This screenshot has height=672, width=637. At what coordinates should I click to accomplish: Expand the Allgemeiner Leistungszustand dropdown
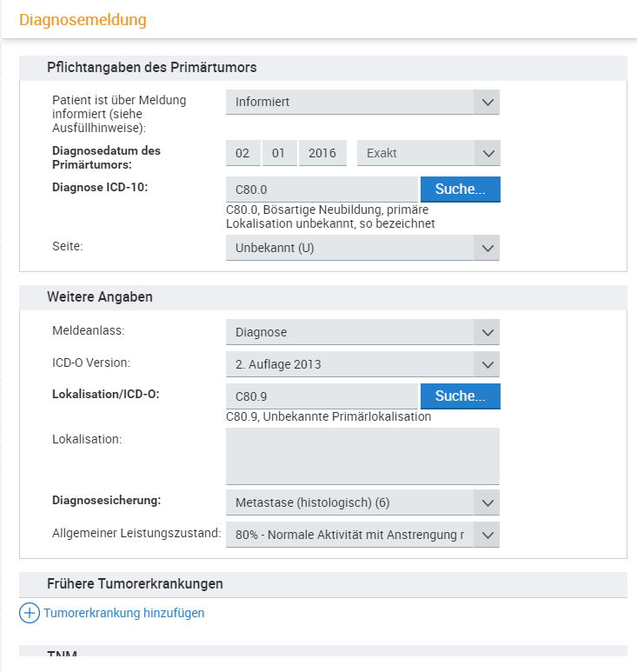point(362,535)
